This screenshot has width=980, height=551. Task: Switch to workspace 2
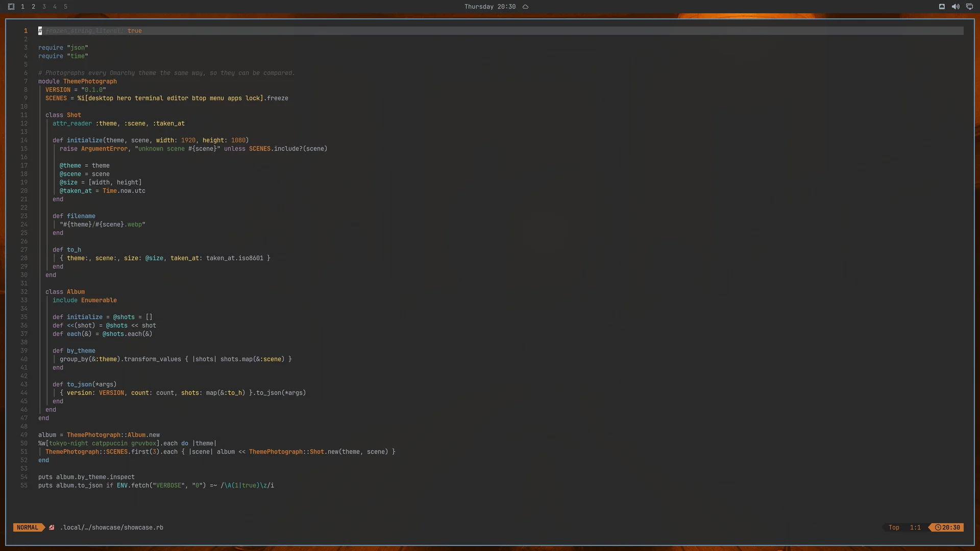[33, 7]
